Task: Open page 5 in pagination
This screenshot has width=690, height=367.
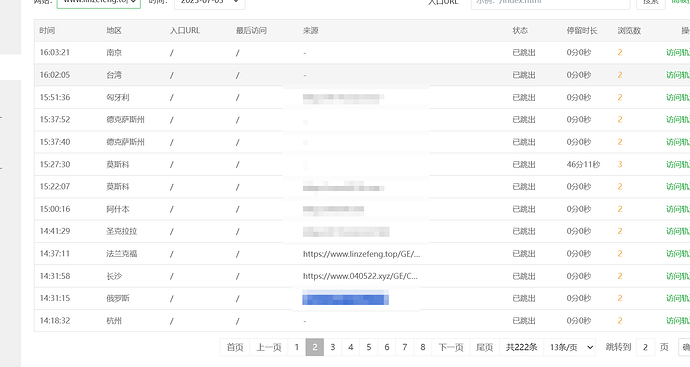Action: (x=369, y=347)
